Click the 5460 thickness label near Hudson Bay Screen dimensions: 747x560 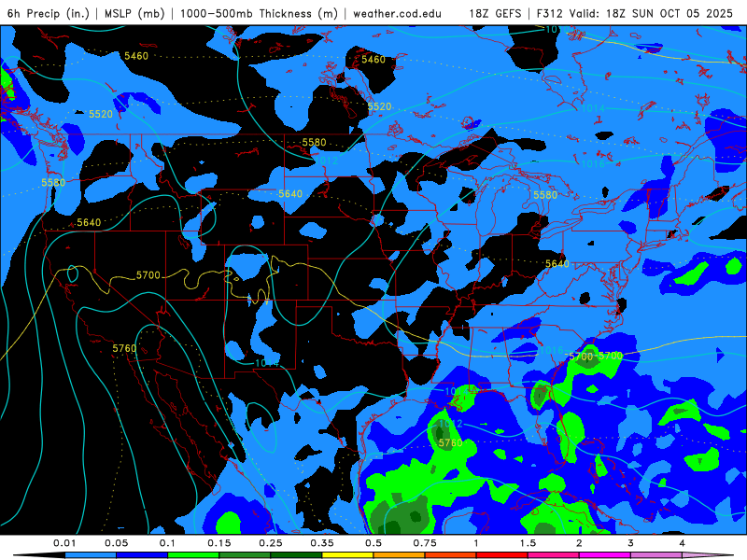[x=373, y=60]
